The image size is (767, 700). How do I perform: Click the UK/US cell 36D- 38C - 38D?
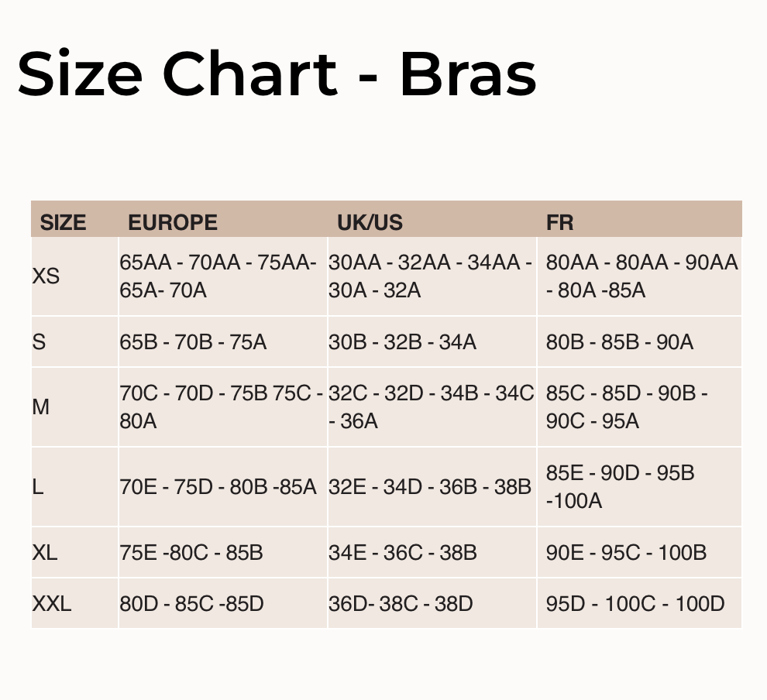(400, 603)
